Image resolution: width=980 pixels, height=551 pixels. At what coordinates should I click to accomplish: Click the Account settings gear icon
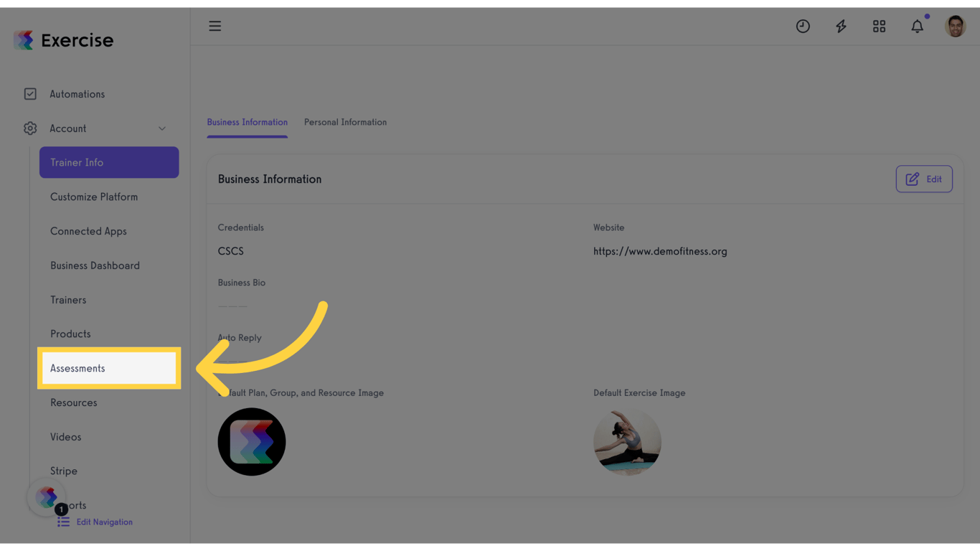(30, 128)
